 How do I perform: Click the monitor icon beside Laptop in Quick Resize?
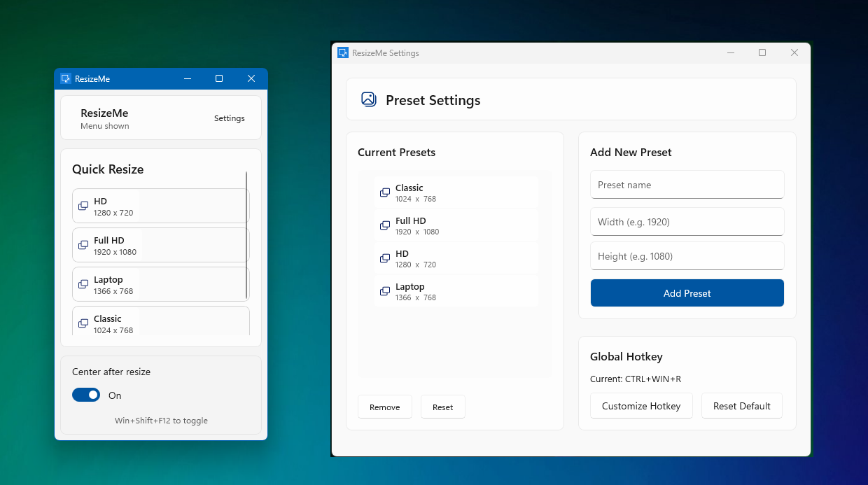click(x=84, y=284)
